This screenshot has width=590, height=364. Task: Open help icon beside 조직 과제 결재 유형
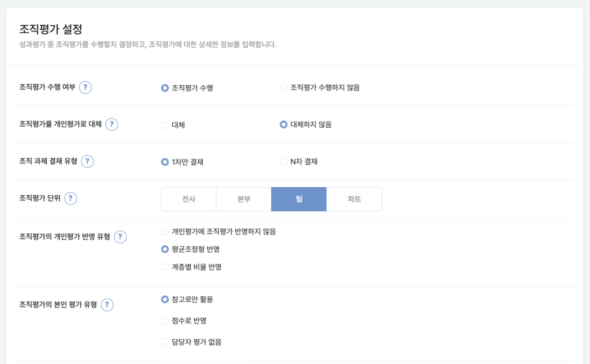click(88, 162)
